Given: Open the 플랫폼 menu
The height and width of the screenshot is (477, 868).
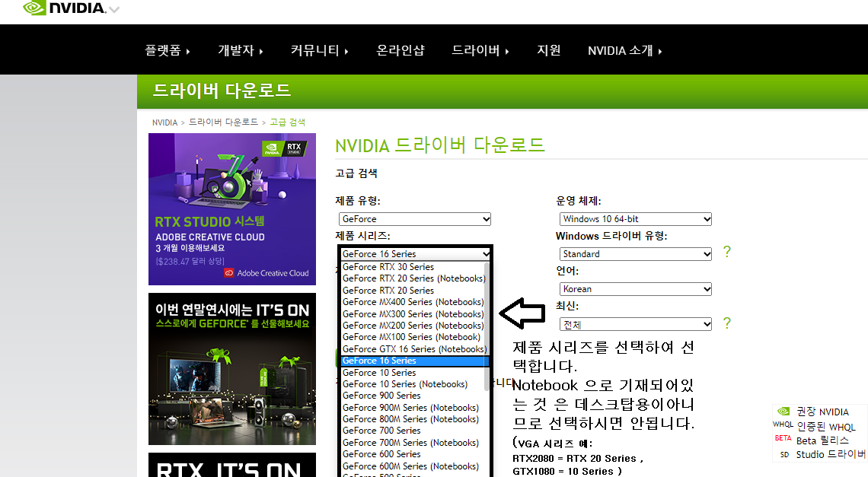Looking at the screenshot, I should [x=168, y=50].
